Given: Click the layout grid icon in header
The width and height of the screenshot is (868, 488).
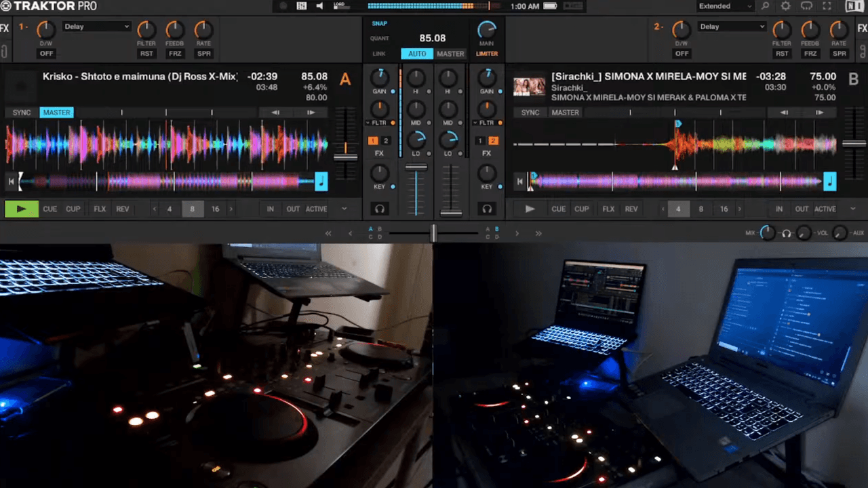Looking at the screenshot, I should (302, 6).
